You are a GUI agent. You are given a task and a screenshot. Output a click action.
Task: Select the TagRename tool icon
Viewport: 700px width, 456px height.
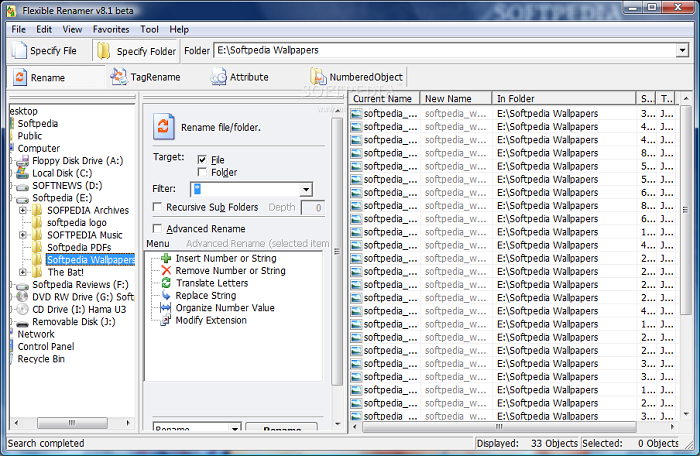point(119,77)
